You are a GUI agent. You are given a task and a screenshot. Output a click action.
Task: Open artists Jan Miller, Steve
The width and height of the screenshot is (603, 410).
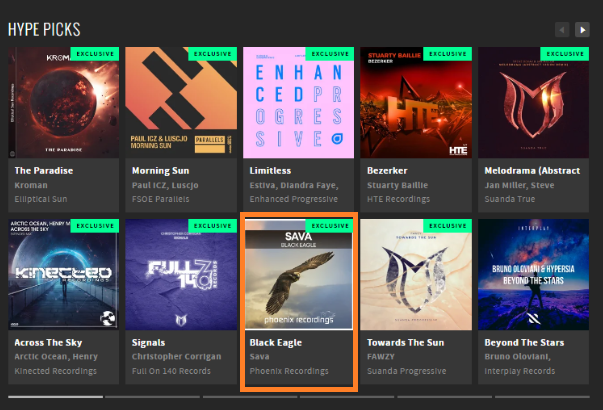tap(519, 185)
